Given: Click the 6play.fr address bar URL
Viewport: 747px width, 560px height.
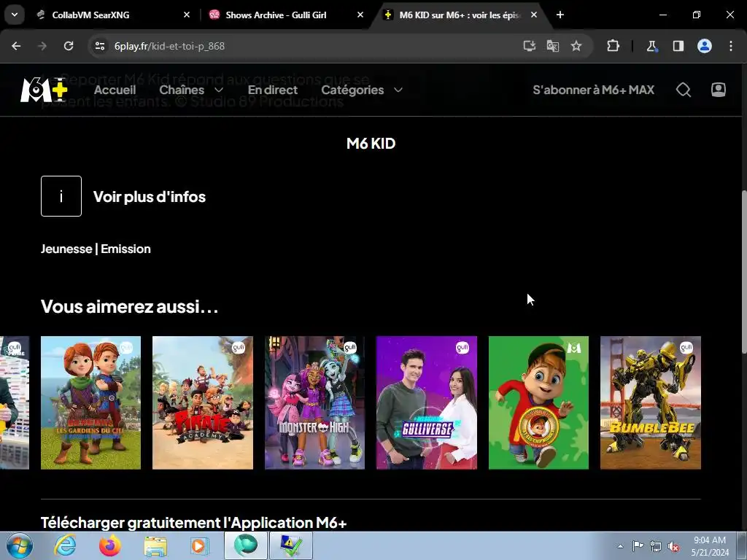Looking at the screenshot, I should [x=169, y=46].
